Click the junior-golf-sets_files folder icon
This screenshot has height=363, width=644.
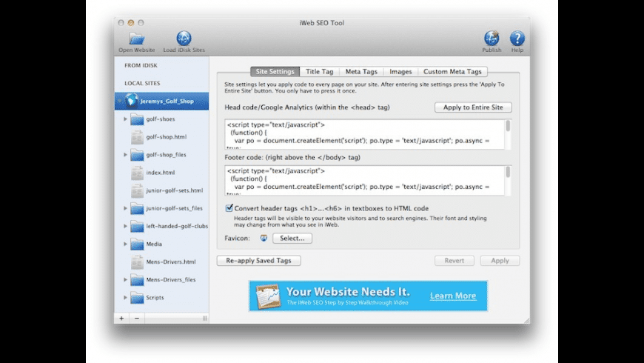click(x=137, y=208)
